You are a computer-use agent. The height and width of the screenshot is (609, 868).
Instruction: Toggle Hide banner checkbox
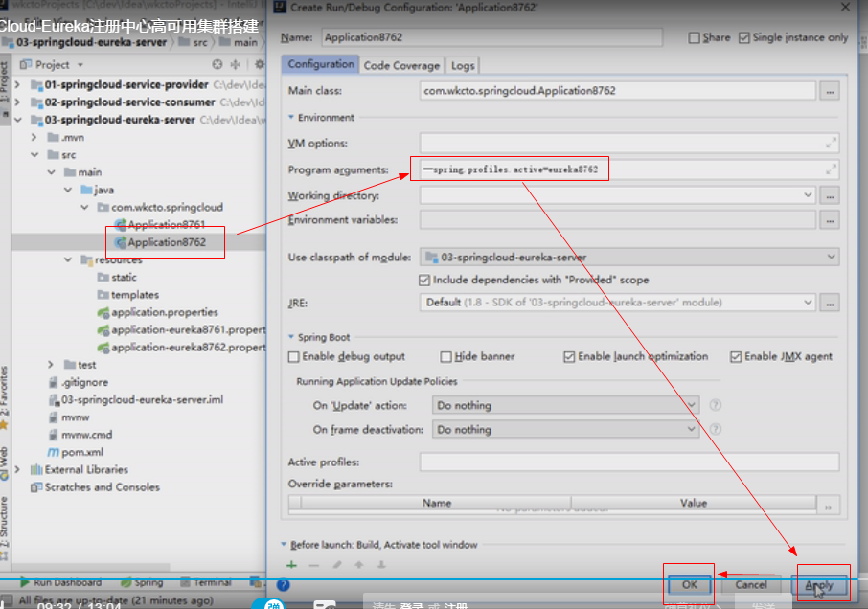tap(445, 357)
